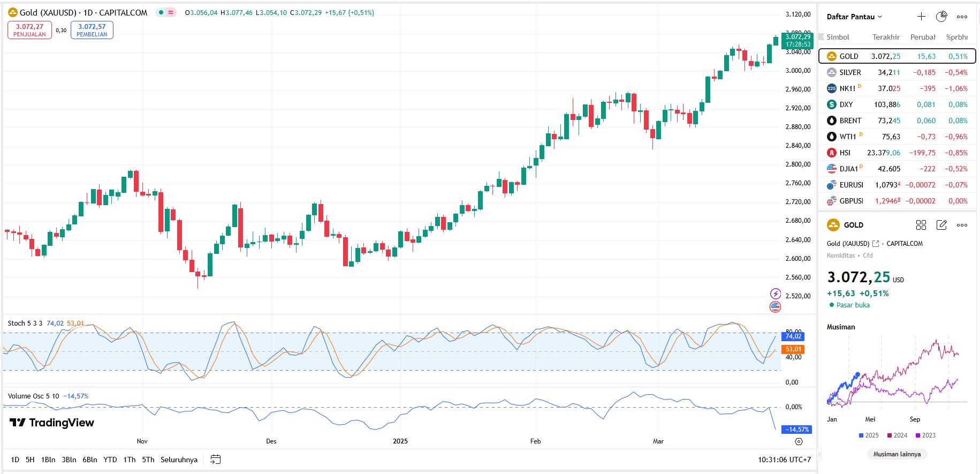Screen dimensions: 980x474
Task: Click the lightning event icon on chart
Action: click(x=775, y=294)
